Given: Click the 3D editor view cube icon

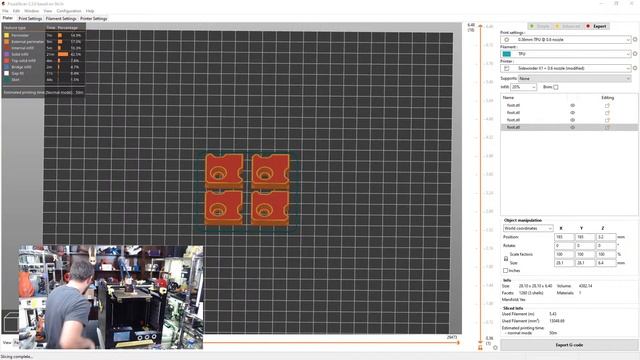Looking at the screenshot, I should point(11,322).
